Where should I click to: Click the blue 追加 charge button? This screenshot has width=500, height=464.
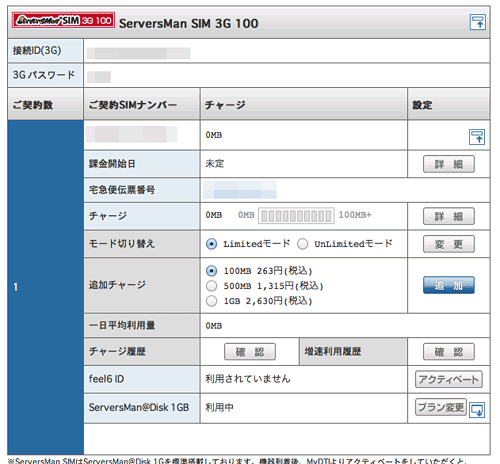pyautogui.click(x=449, y=285)
